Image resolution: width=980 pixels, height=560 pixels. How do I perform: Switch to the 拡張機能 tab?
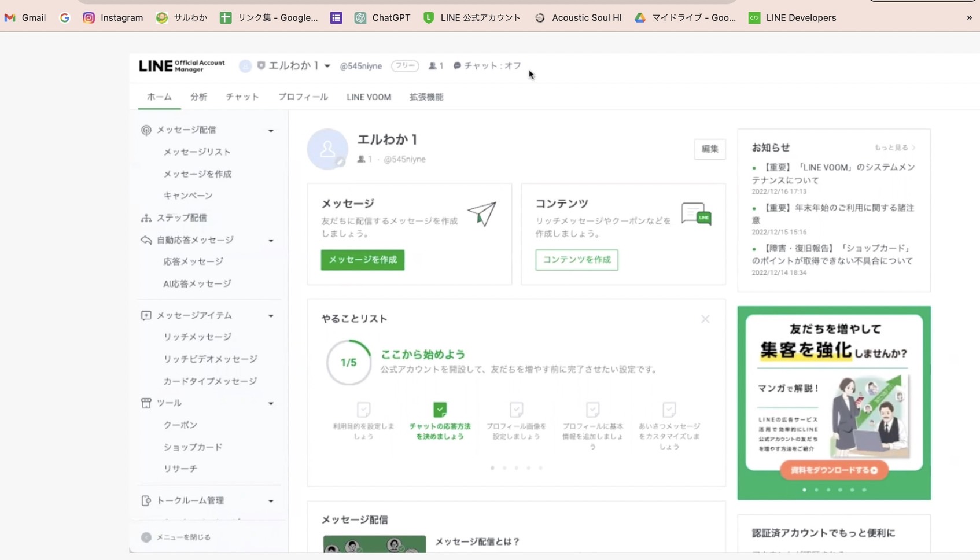click(426, 97)
